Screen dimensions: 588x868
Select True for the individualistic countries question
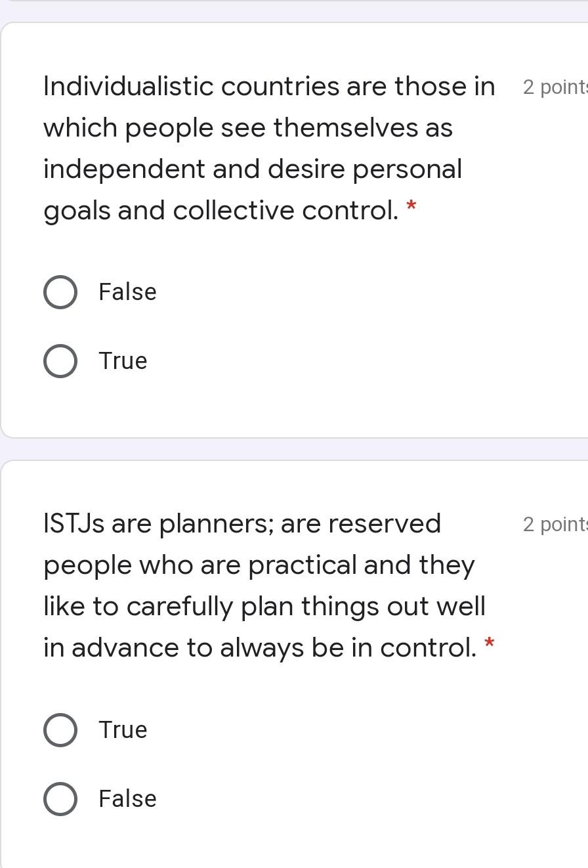[x=60, y=360]
